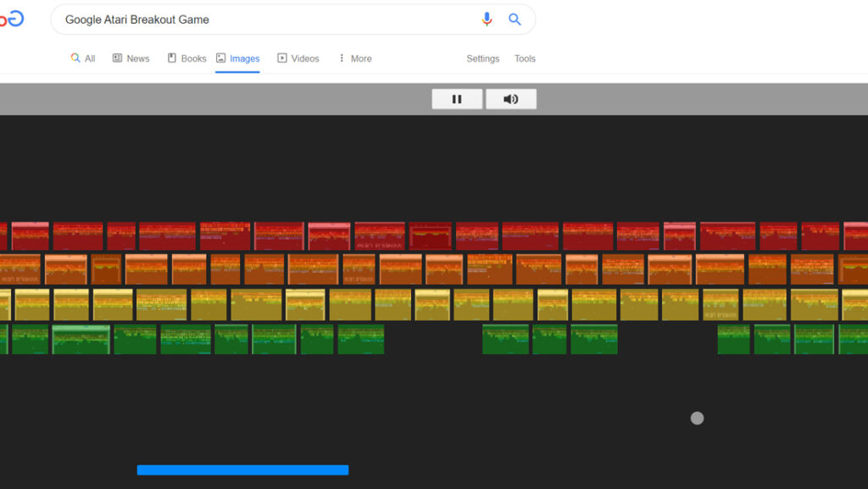Click the picture icon next to Images
Screen dimensions: 868x489
click(221, 58)
